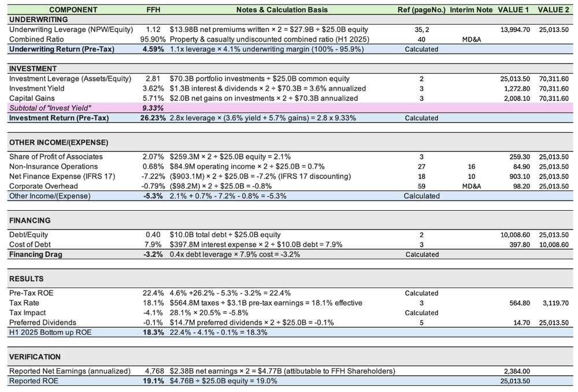Select the 3.62% investment yield value
Viewport: 578px width, 392px height.
(153, 88)
